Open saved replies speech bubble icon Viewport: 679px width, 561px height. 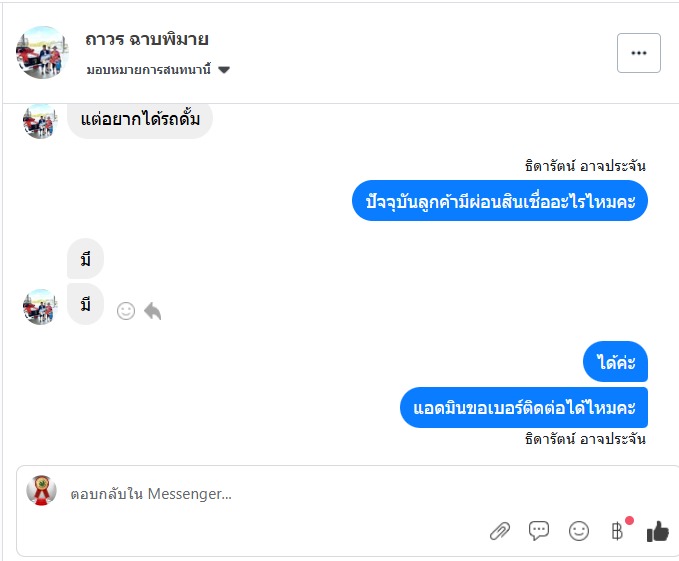click(539, 531)
